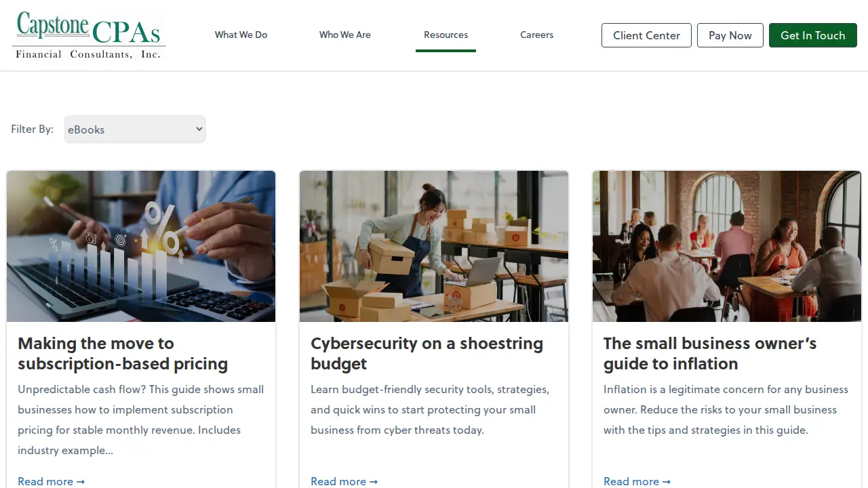Open the cybersecurity boxes image
This screenshot has height=488, width=868.
click(x=434, y=246)
